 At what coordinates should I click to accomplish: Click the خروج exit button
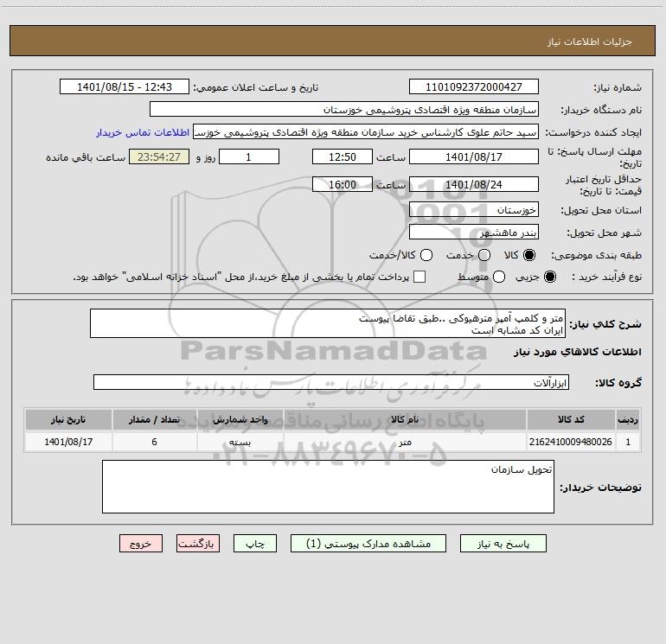click(x=141, y=544)
